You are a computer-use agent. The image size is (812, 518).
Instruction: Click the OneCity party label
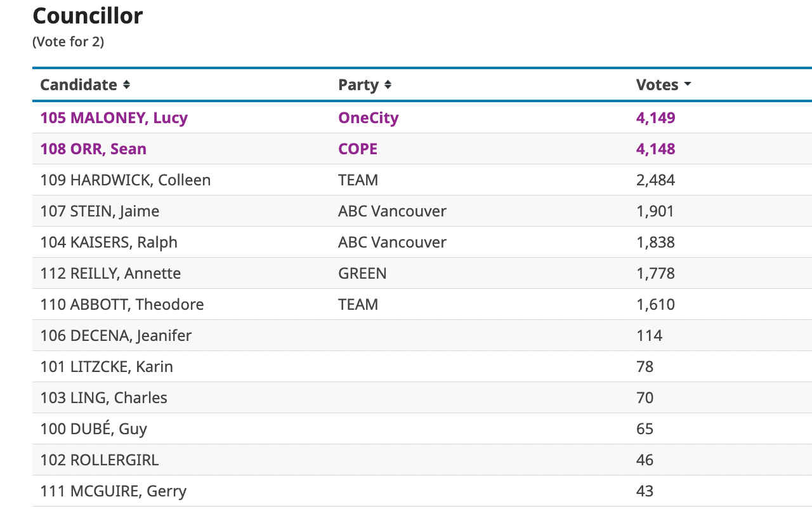tap(369, 117)
